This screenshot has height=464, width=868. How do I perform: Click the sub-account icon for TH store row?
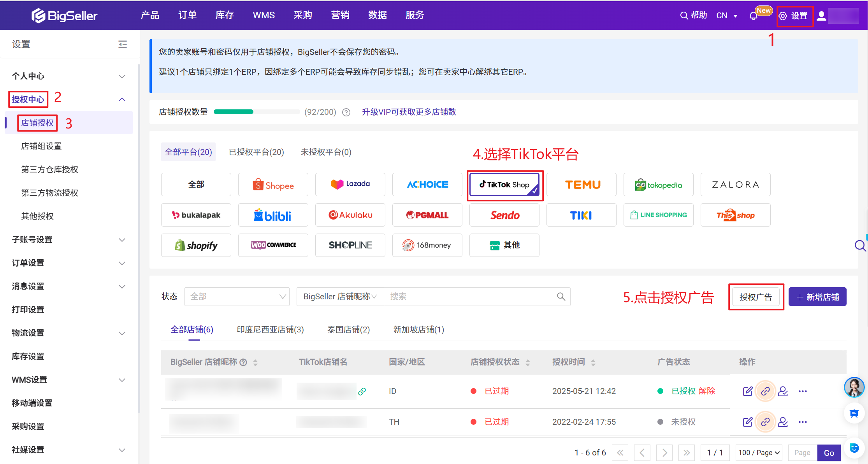tap(783, 422)
